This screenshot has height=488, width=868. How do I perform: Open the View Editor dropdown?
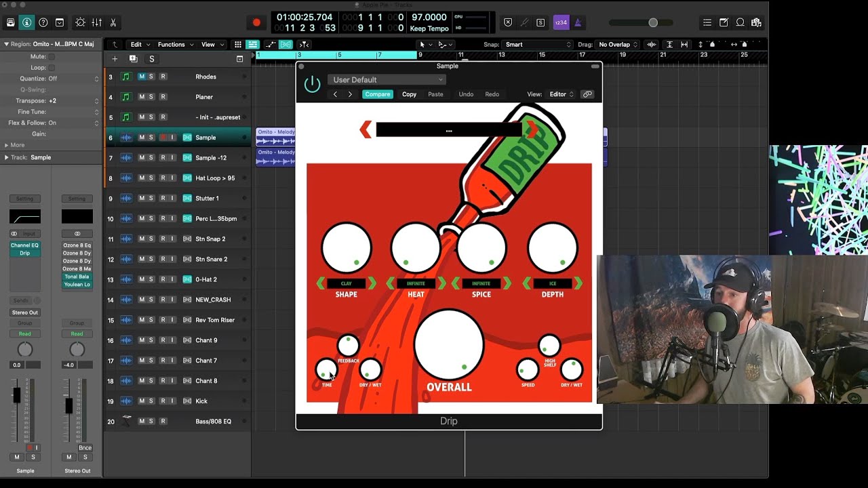click(x=561, y=94)
